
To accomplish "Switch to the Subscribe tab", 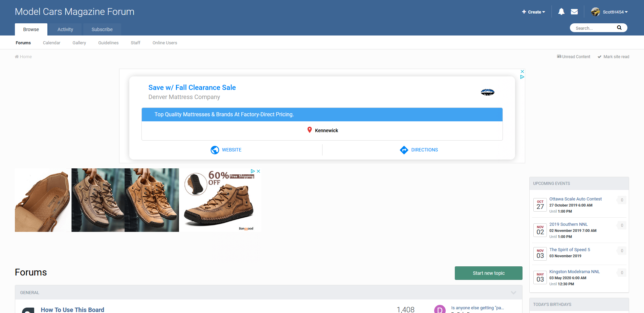I will coord(102,29).
